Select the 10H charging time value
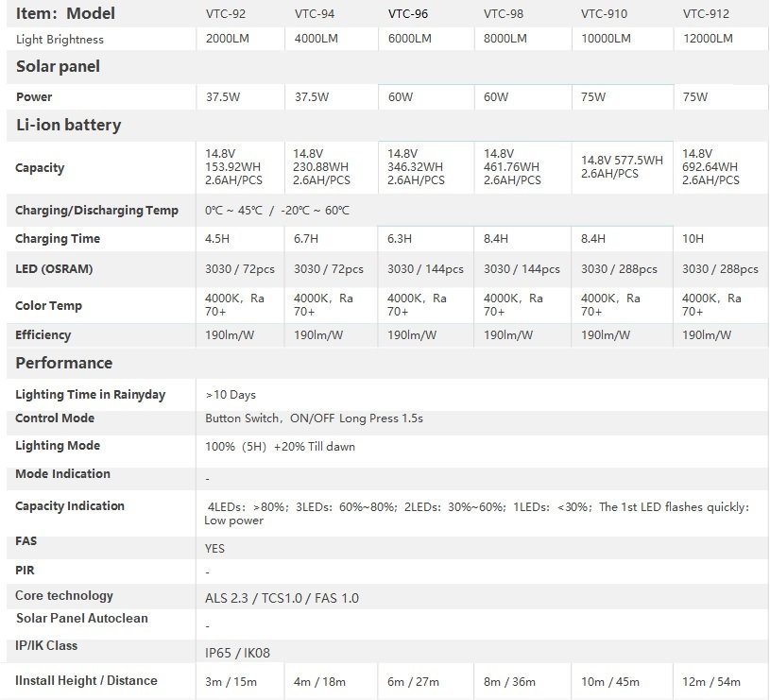The height and width of the screenshot is (700, 770). (x=694, y=239)
